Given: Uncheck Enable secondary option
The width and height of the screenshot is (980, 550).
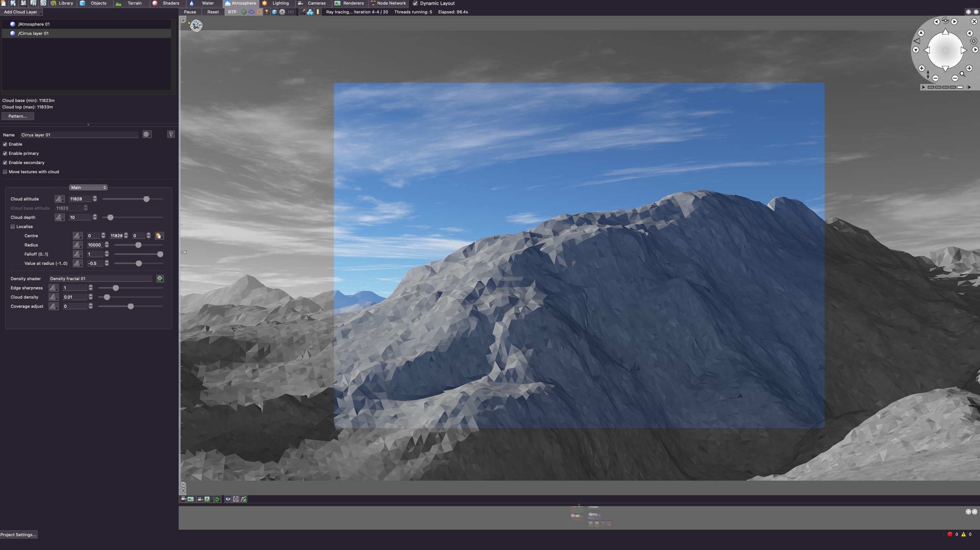Looking at the screenshot, I should point(5,163).
